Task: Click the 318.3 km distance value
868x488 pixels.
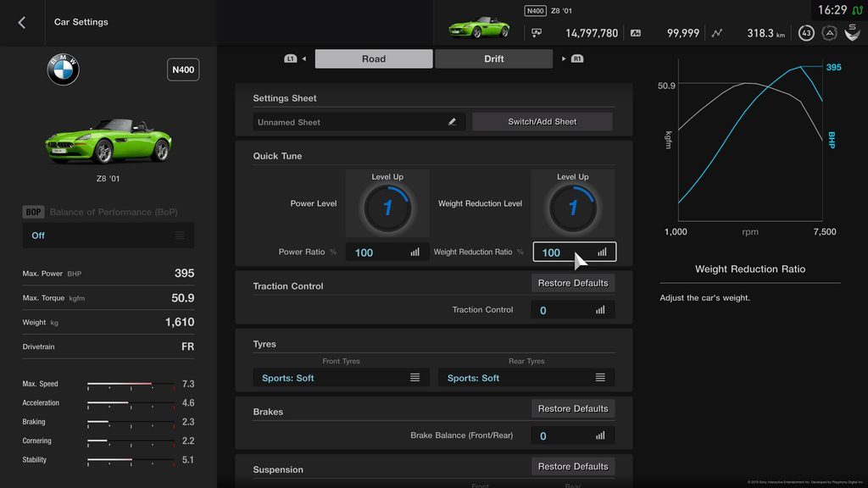Action: coord(765,33)
